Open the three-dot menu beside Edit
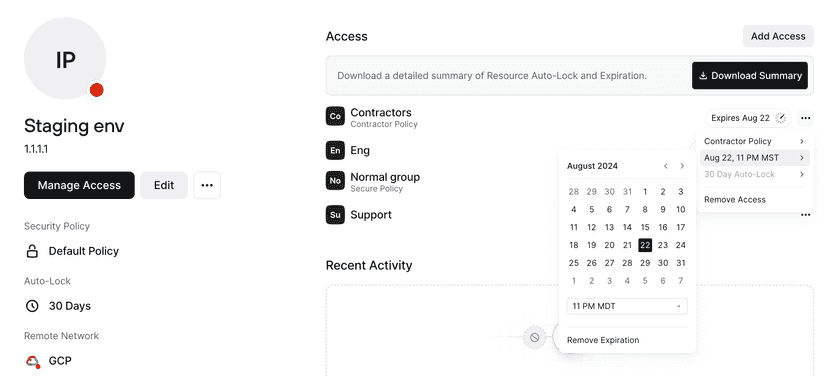 [x=207, y=185]
